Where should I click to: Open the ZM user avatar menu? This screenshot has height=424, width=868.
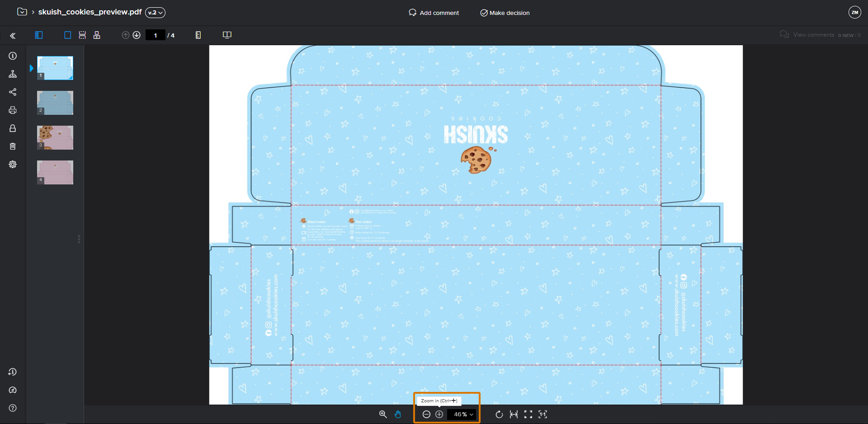(x=854, y=12)
